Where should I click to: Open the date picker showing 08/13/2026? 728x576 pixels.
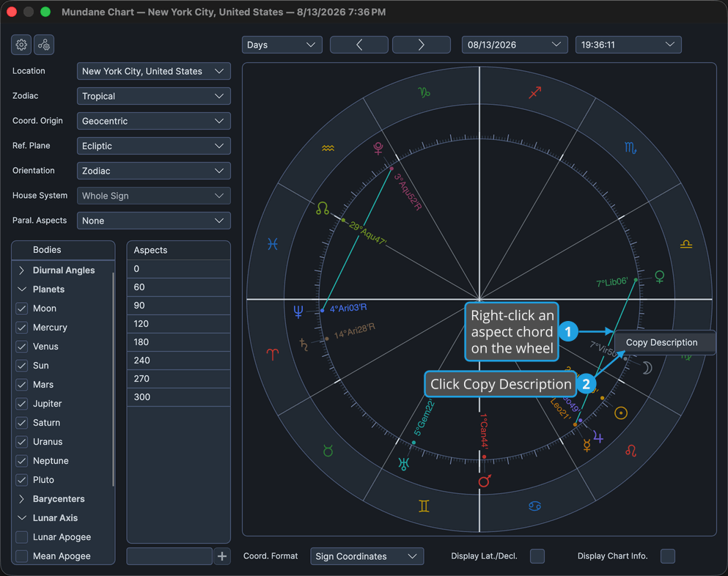point(515,45)
